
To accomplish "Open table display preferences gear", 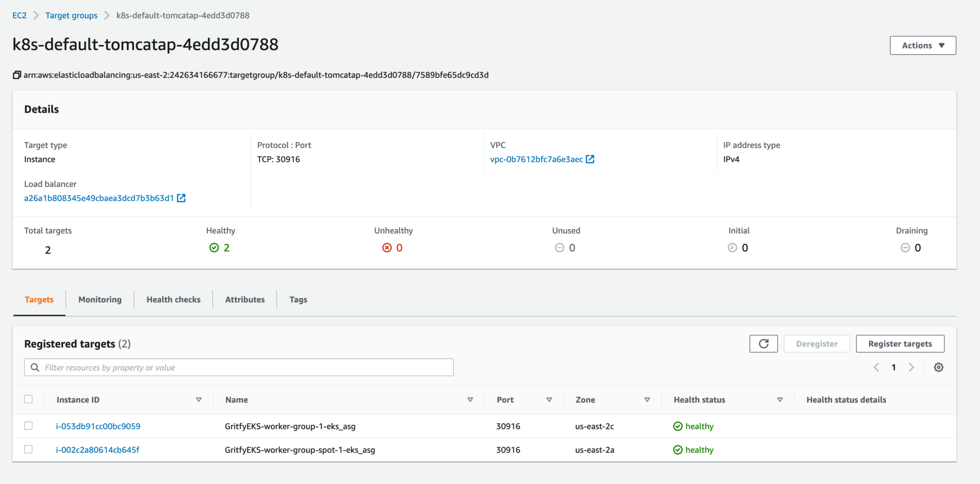I will (938, 367).
